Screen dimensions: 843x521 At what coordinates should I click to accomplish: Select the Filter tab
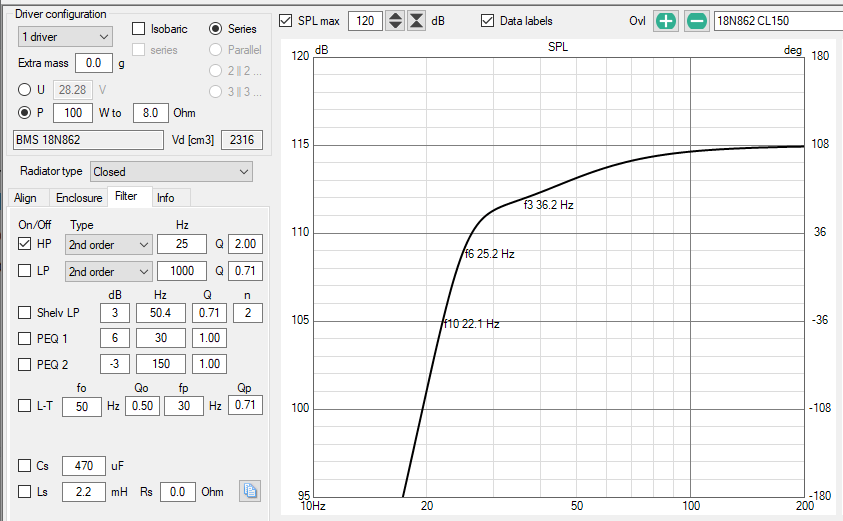[126, 196]
